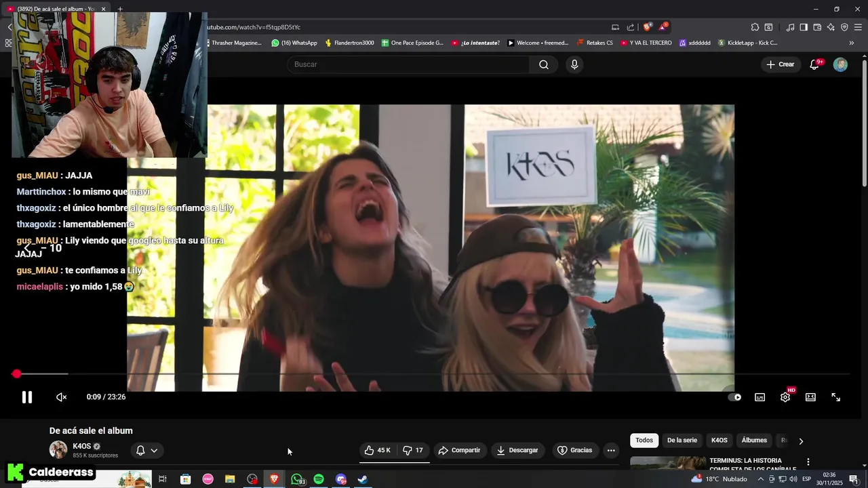Switch to theater mode view

tap(810, 397)
